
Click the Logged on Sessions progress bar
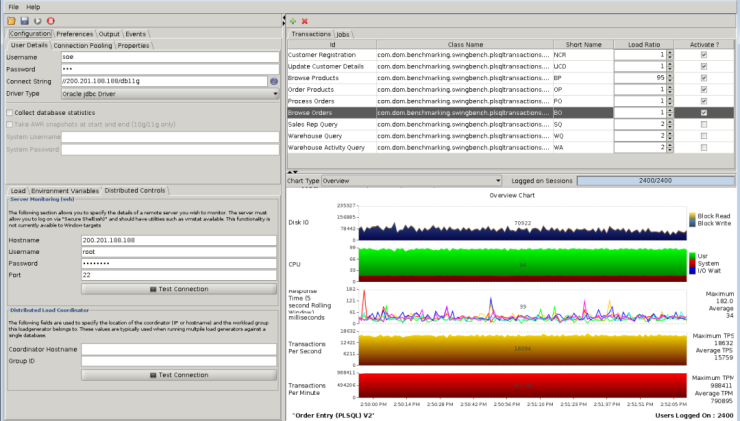655,181
